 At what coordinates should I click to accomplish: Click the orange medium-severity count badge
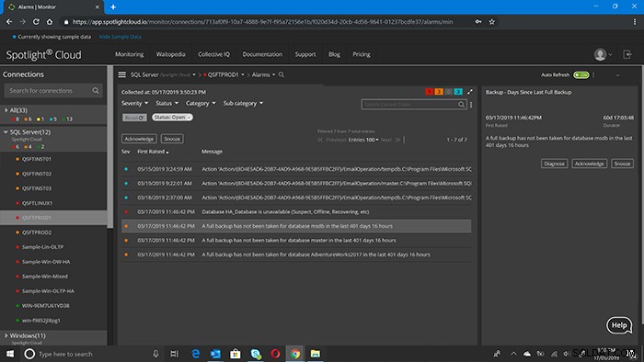pyautogui.click(x=439, y=92)
